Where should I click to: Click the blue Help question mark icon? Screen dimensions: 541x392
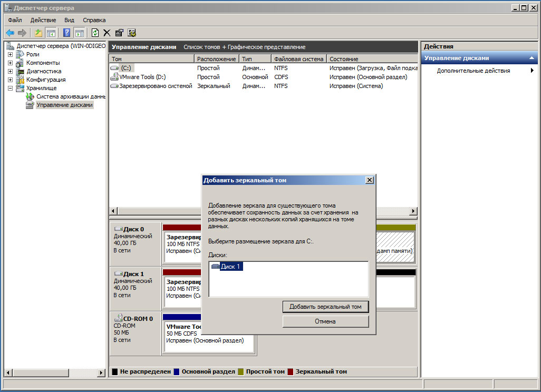point(67,33)
